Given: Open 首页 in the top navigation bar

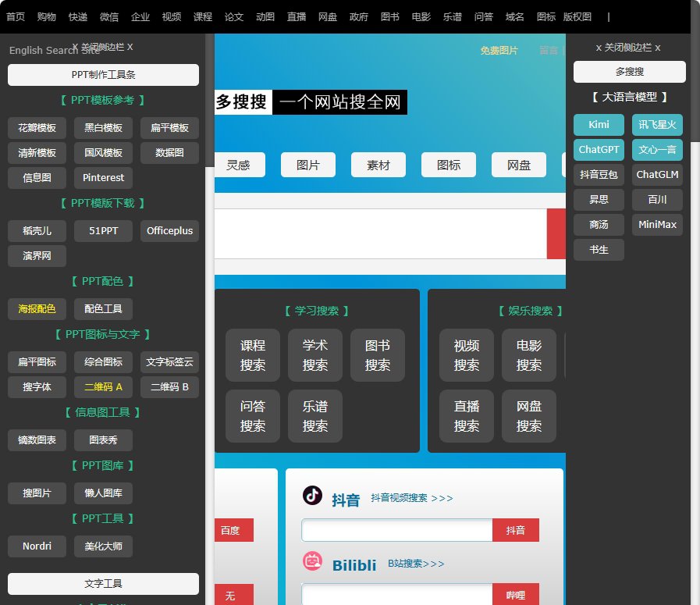Looking at the screenshot, I should (16, 17).
